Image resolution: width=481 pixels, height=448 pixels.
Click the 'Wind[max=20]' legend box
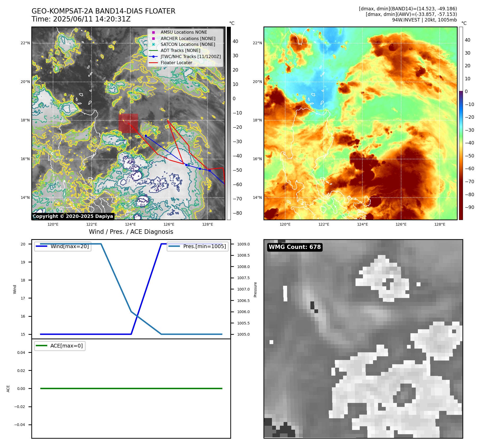[x=63, y=246]
